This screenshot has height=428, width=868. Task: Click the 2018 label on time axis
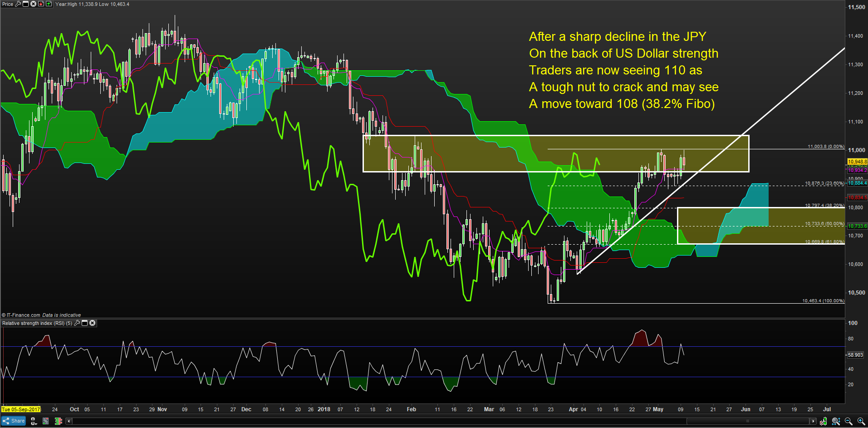click(324, 409)
